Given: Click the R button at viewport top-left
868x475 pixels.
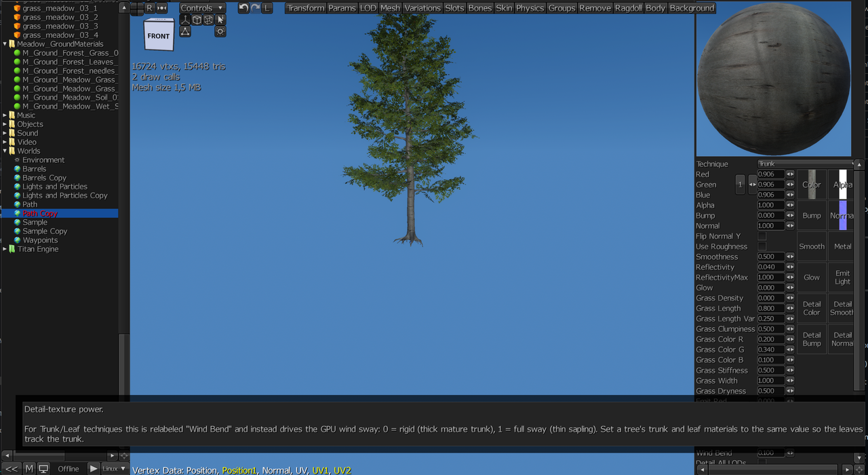Looking at the screenshot, I should point(149,8).
